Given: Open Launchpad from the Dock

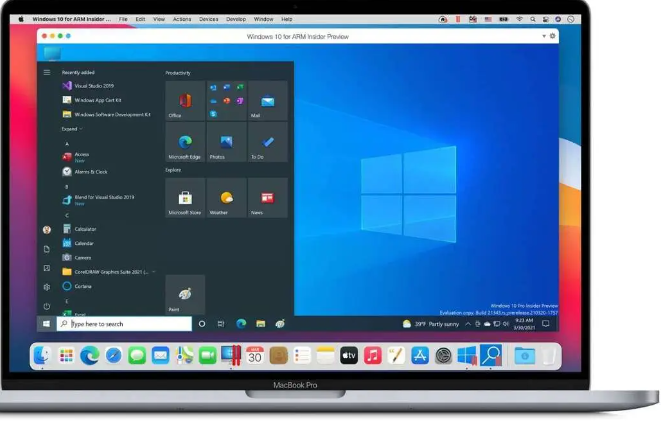Looking at the screenshot, I should 66,355.
